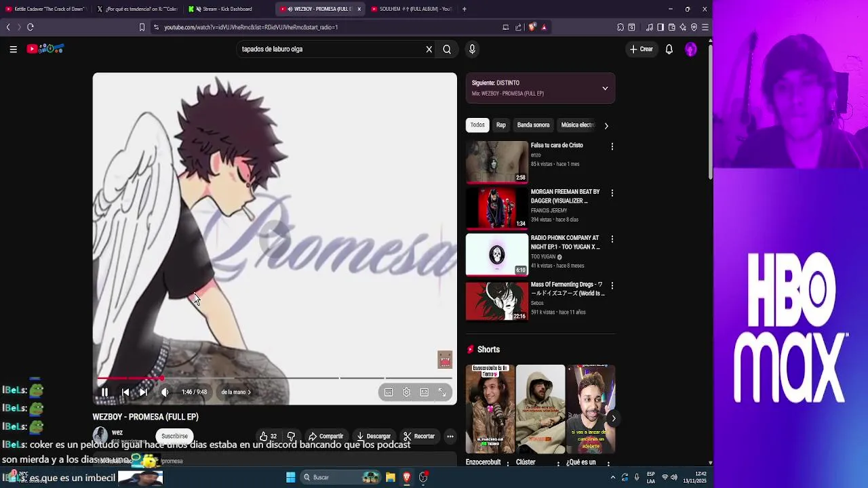
Task: Click the address bar URL
Action: (251, 27)
